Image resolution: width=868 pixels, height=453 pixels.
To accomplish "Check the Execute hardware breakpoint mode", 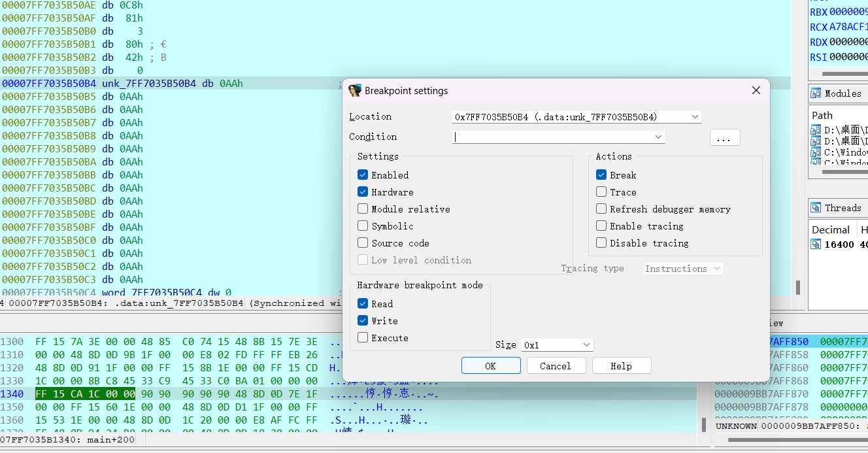I will [x=363, y=338].
